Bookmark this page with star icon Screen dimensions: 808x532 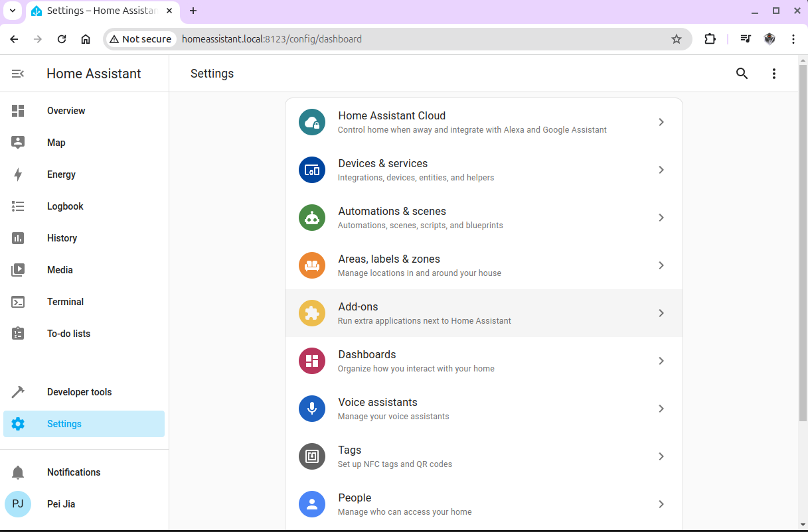(x=677, y=39)
